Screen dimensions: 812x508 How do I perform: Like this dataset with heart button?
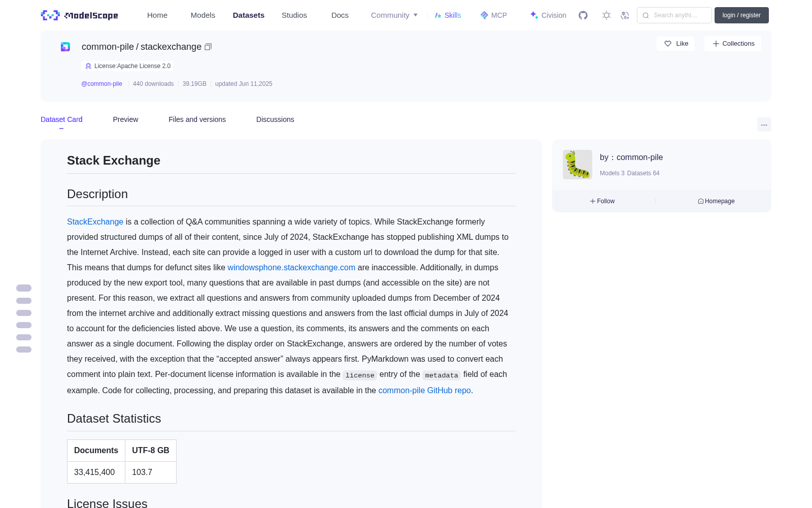coord(675,44)
